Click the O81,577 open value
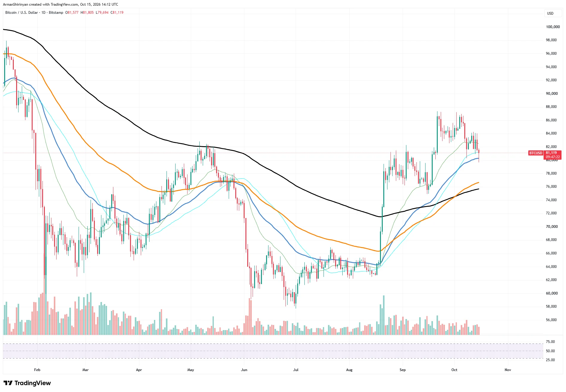 point(72,13)
